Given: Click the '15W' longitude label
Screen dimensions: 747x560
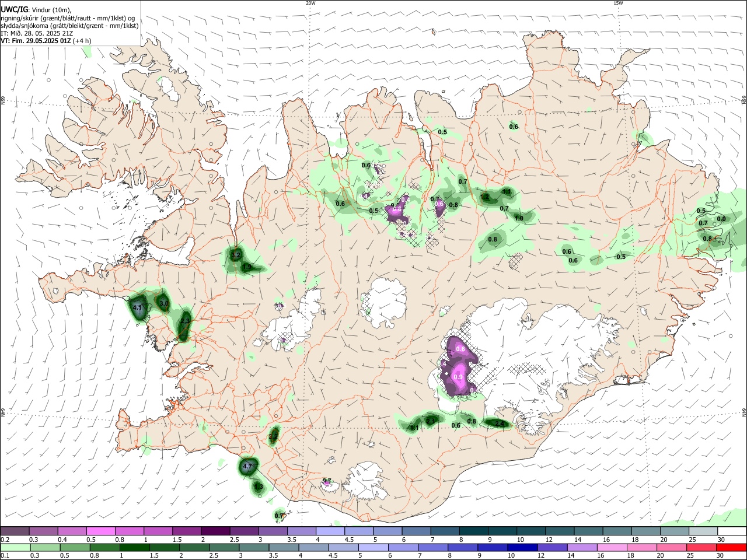Looking at the screenshot, I should coord(618,3).
